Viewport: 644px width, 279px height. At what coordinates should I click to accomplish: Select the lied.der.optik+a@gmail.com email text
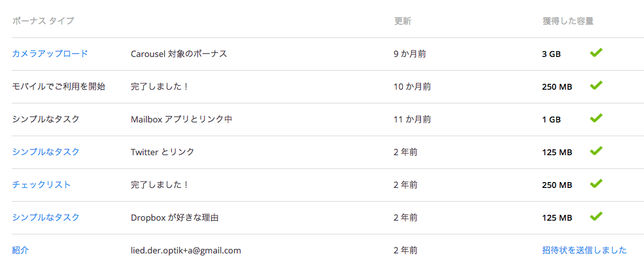click(x=186, y=250)
